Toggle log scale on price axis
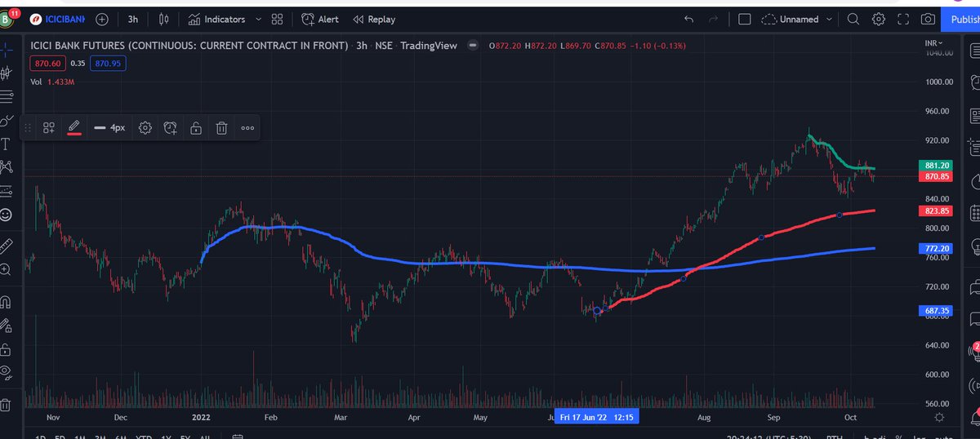 coord(918,437)
